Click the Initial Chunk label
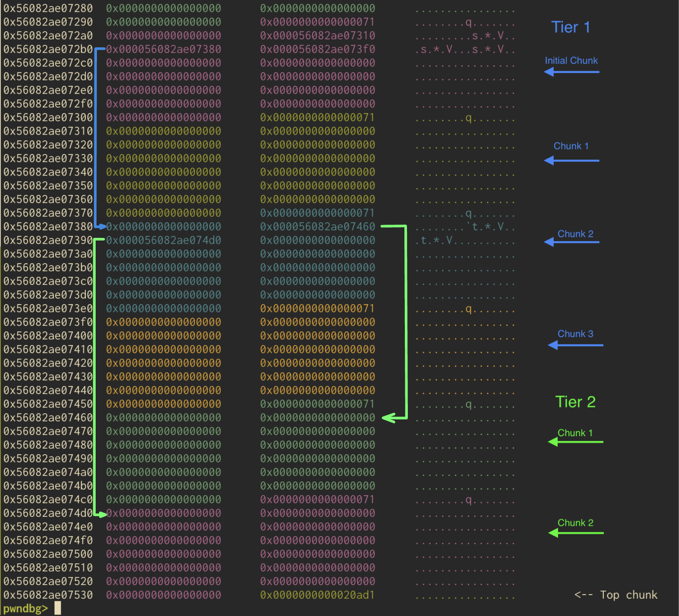Image resolution: width=679 pixels, height=616 pixels. point(571,61)
